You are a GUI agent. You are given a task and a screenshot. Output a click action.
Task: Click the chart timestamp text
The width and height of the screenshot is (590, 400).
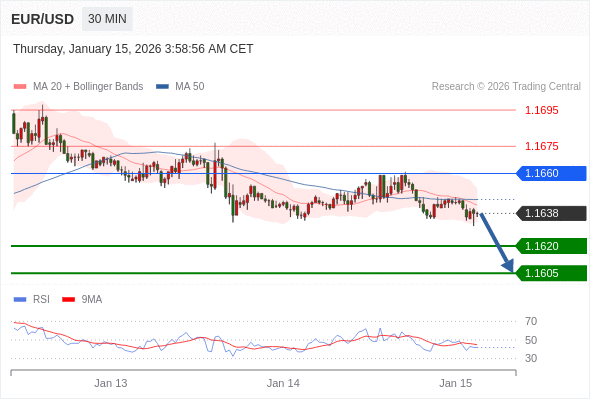[x=133, y=49]
